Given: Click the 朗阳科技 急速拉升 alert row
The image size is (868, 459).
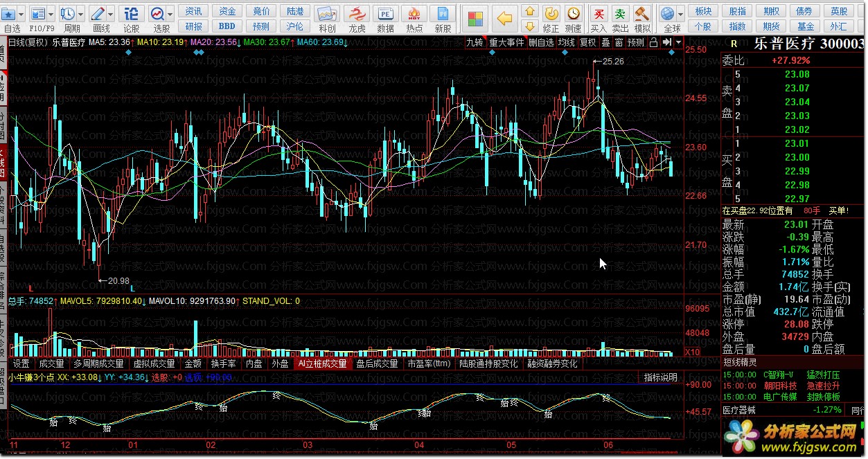Looking at the screenshot, I should click(793, 386).
